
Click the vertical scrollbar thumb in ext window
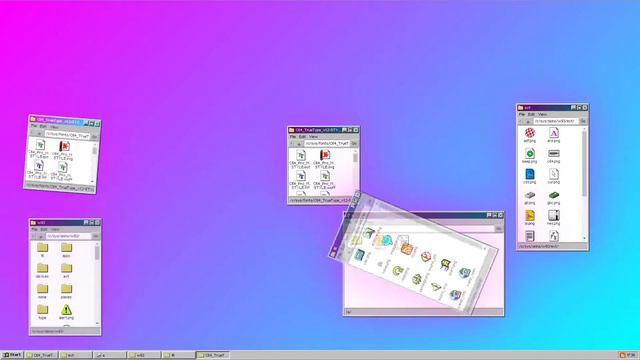click(584, 163)
